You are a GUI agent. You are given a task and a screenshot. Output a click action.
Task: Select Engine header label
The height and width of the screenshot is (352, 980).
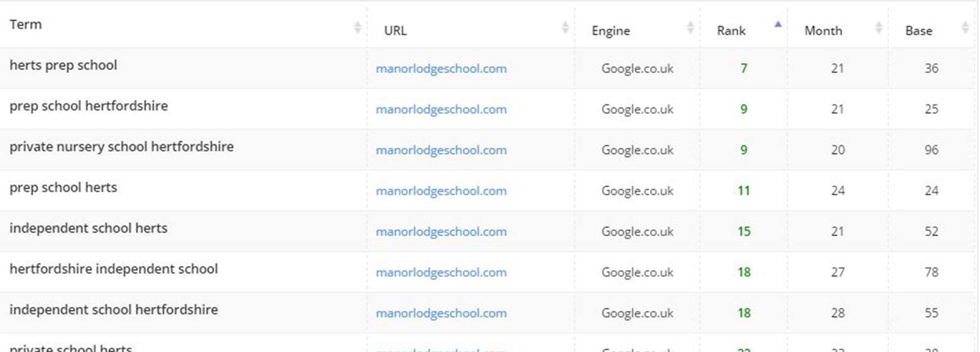[x=611, y=31]
